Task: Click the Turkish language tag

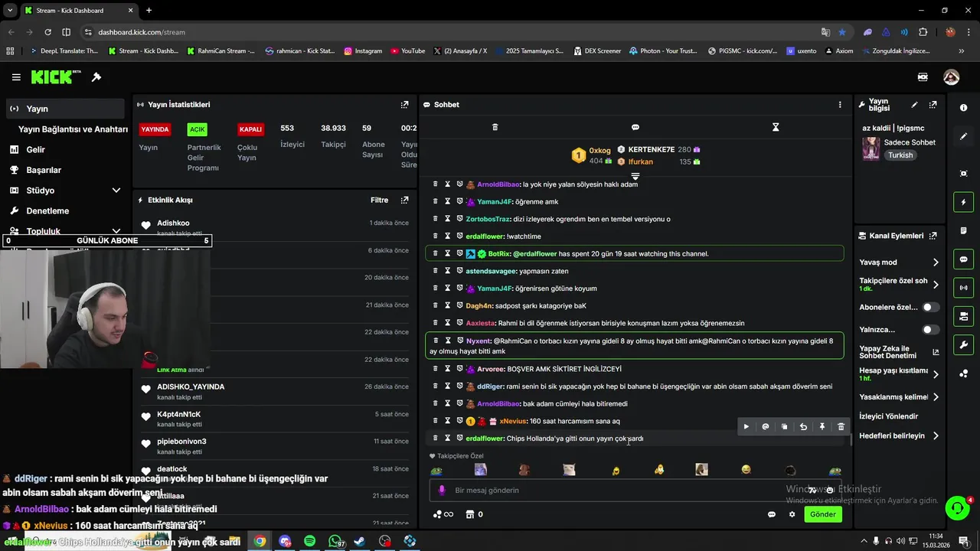Action: click(x=900, y=155)
